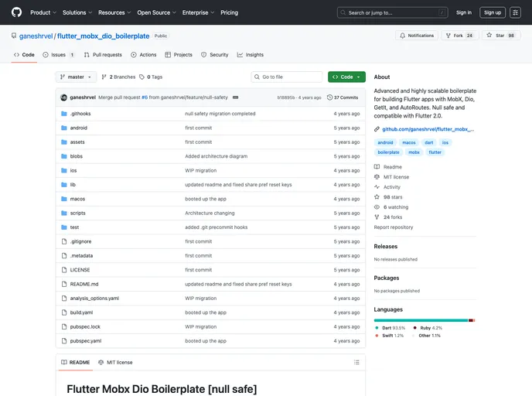Open the ganeshrvel owner profile link
The width and height of the screenshot is (532, 396).
click(x=36, y=36)
